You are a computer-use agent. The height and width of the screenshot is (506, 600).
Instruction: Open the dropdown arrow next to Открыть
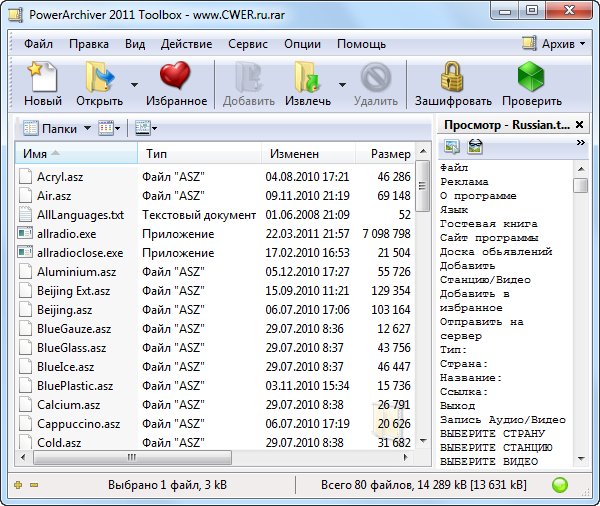click(134, 85)
